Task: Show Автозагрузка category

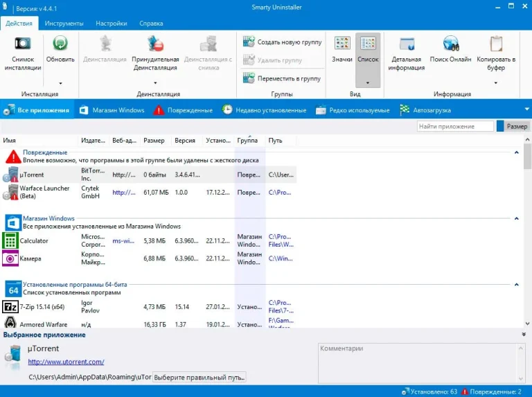Action: (426, 110)
